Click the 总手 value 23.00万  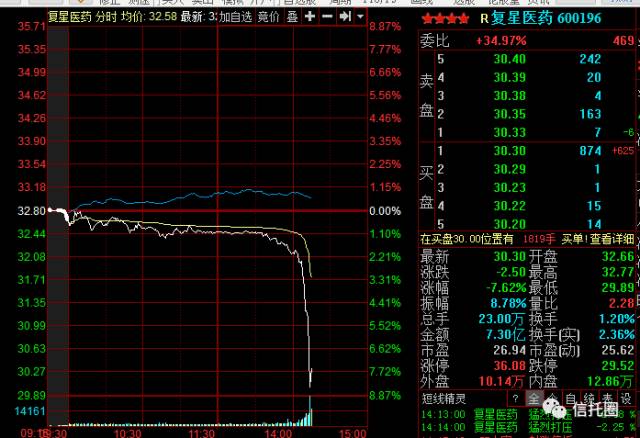(x=502, y=319)
